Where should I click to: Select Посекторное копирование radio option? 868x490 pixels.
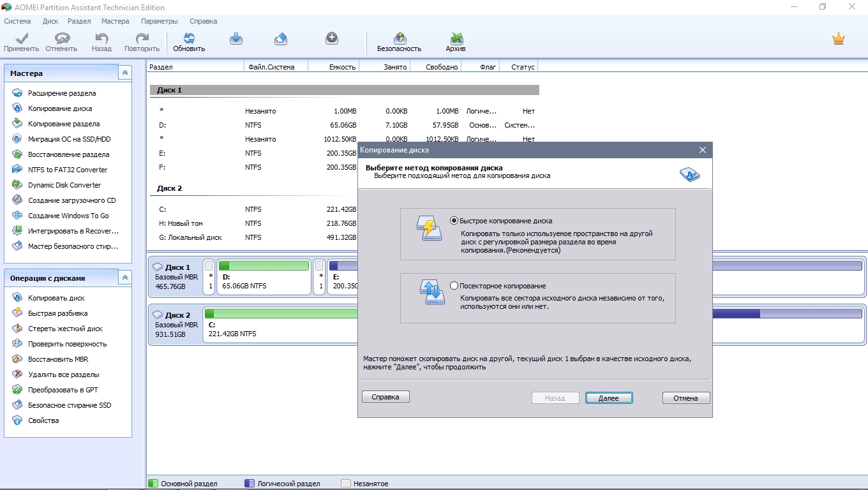(454, 286)
